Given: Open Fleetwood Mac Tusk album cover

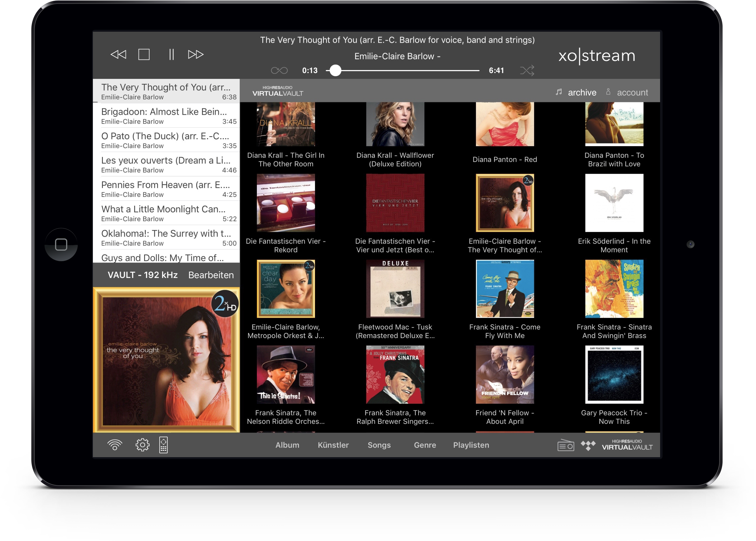Looking at the screenshot, I should tap(395, 289).
